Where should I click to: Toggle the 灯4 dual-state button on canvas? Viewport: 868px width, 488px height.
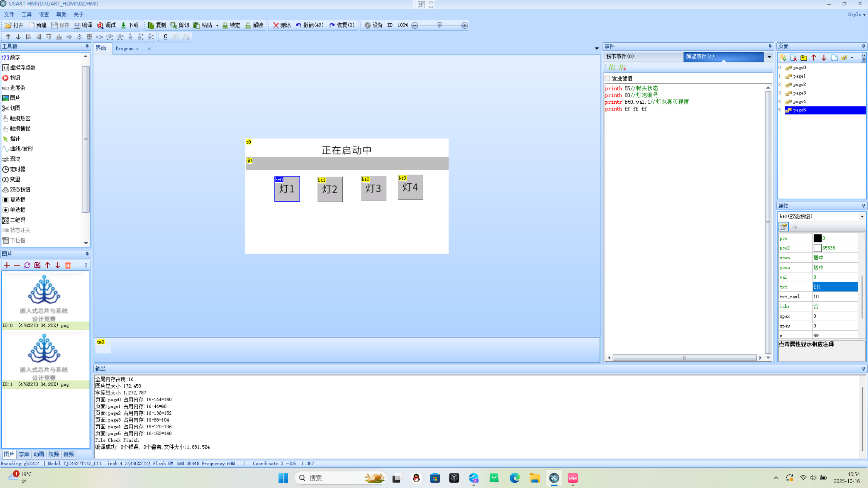[410, 187]
